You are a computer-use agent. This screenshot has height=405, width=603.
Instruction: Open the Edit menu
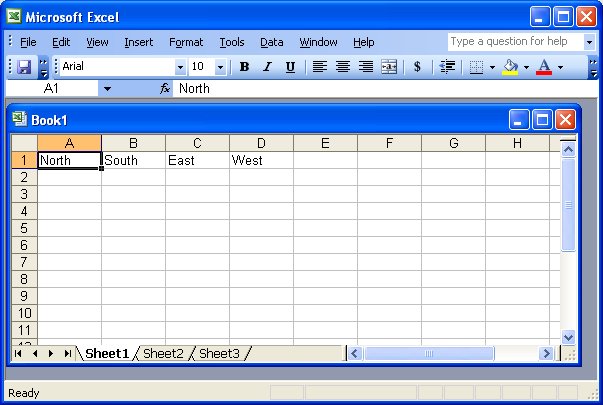coord(61,42)
